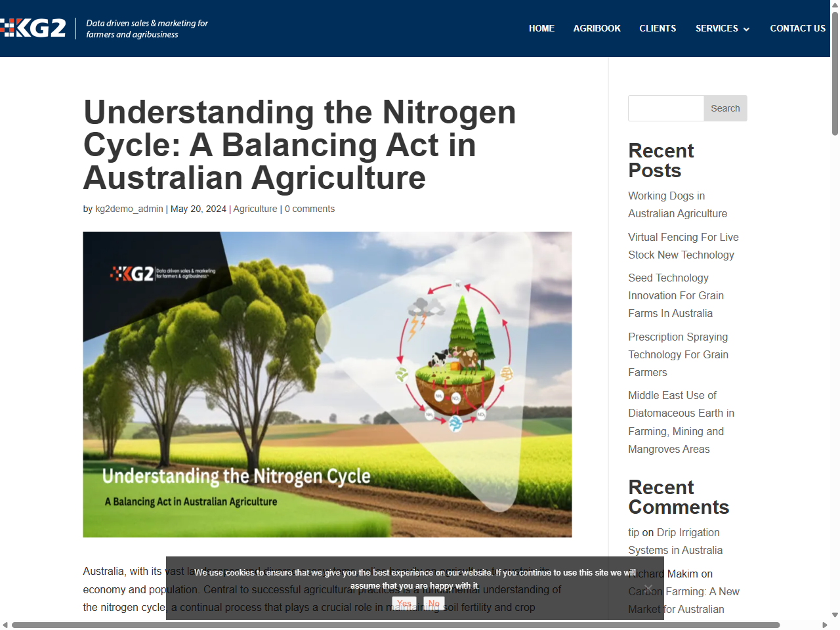840x630 pixels.
Task: Open the AGRIBOOK page
Action: pyautogui.click(x=597, y=29)
